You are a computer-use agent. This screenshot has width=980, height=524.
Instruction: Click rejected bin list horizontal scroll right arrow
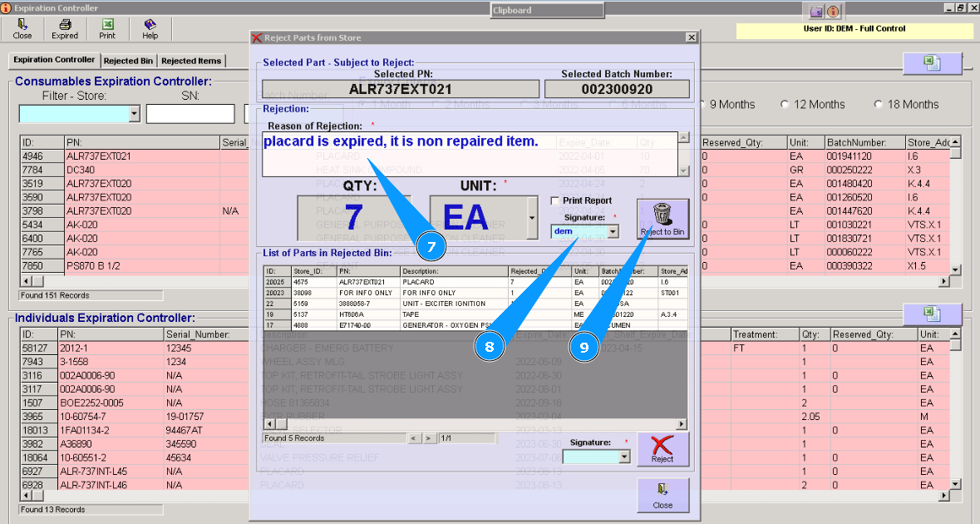[682, 424]
